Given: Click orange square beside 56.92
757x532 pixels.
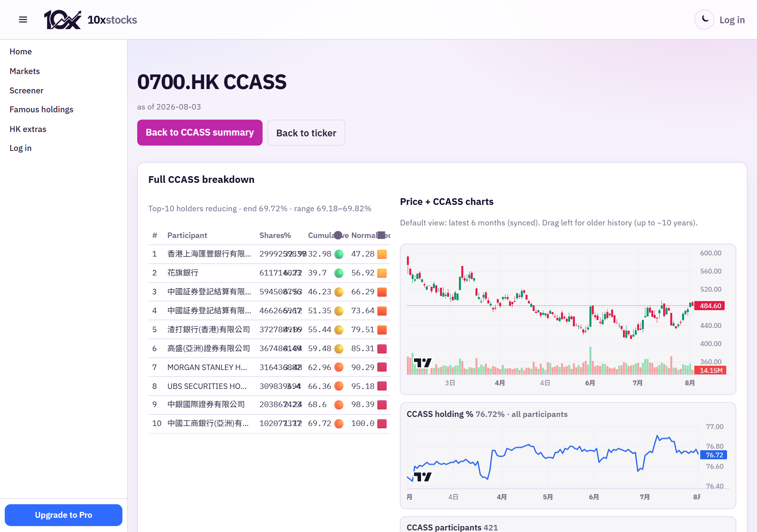Looking at the screenshot, I should 382,273.
